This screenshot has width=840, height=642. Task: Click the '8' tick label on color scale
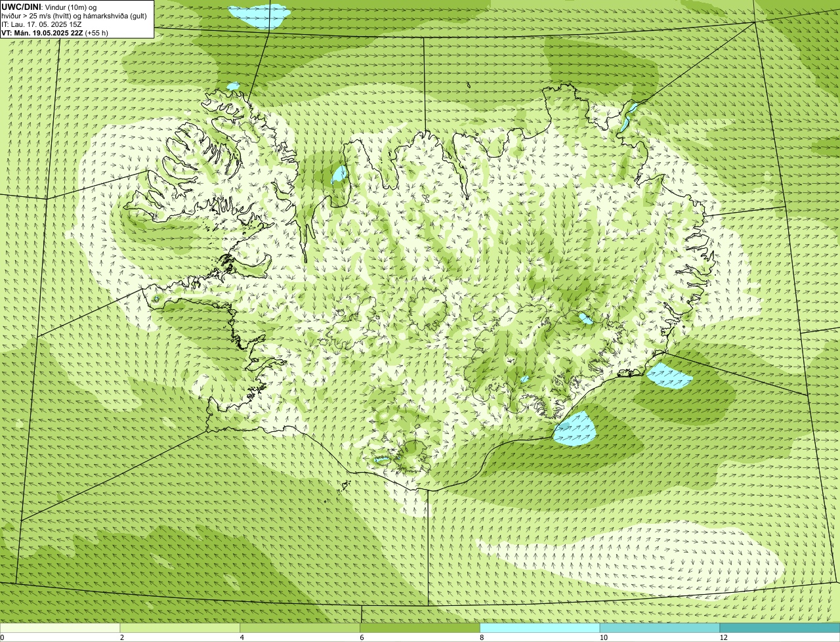[x=482, y=637]
